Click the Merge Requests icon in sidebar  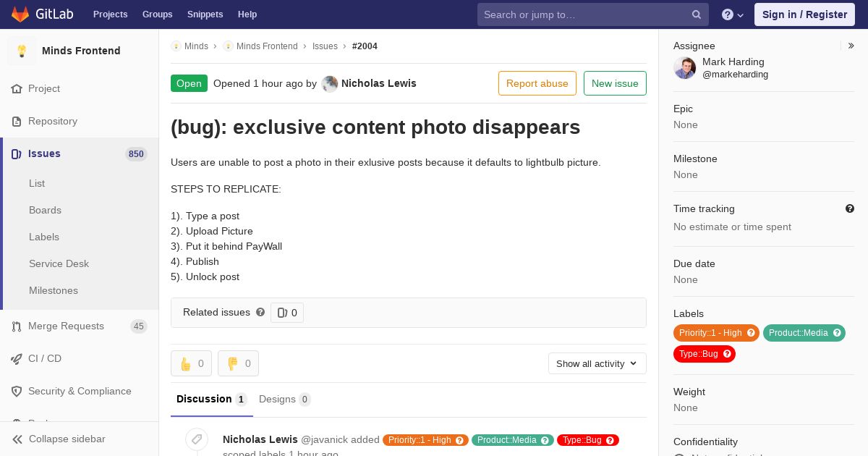point(17,326)
